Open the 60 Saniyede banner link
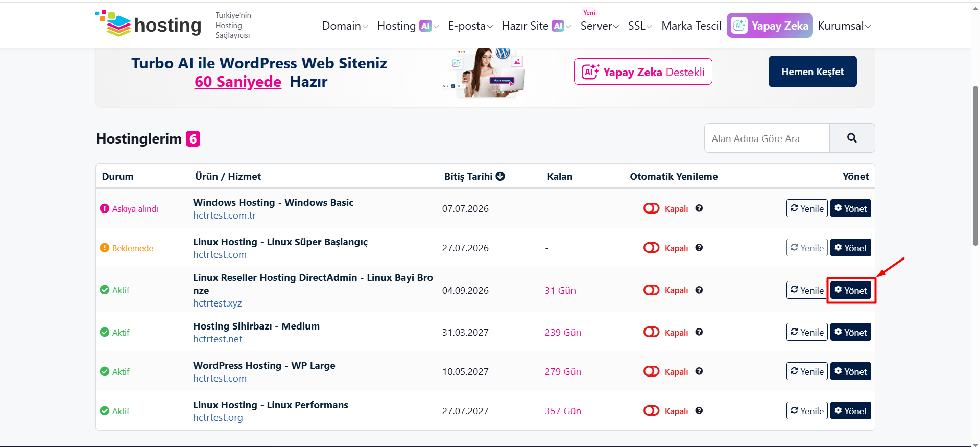Image resolution: width=980 pixels, height=447 pixels. pyautogui.click(x=238, y=82)
